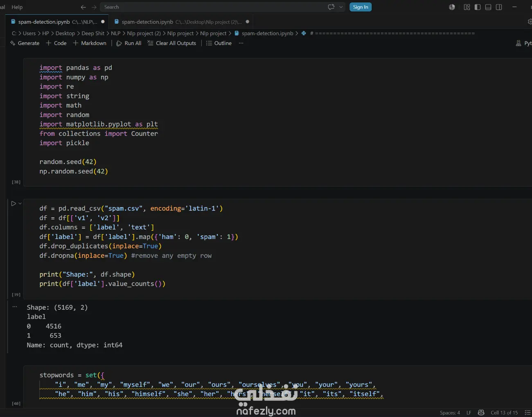Open the notebook toolbar overflow menu
The width and height of the screenshot is (532, 417).
point(241,43)
